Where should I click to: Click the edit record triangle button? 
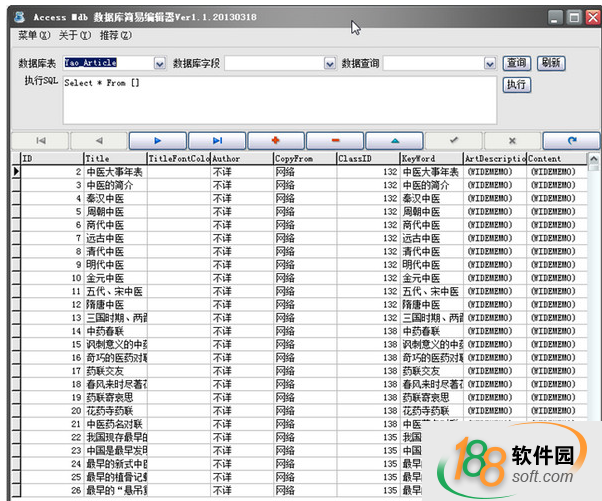click(393, 140)
